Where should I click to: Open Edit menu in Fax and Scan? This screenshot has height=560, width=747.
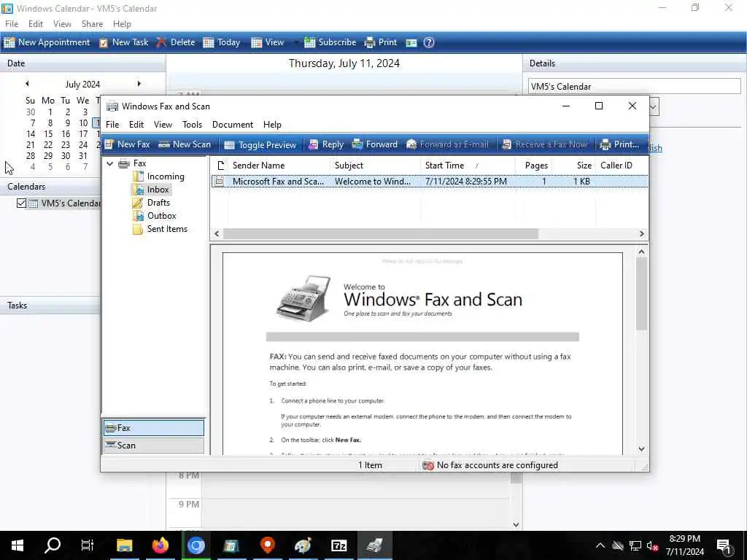136,125
